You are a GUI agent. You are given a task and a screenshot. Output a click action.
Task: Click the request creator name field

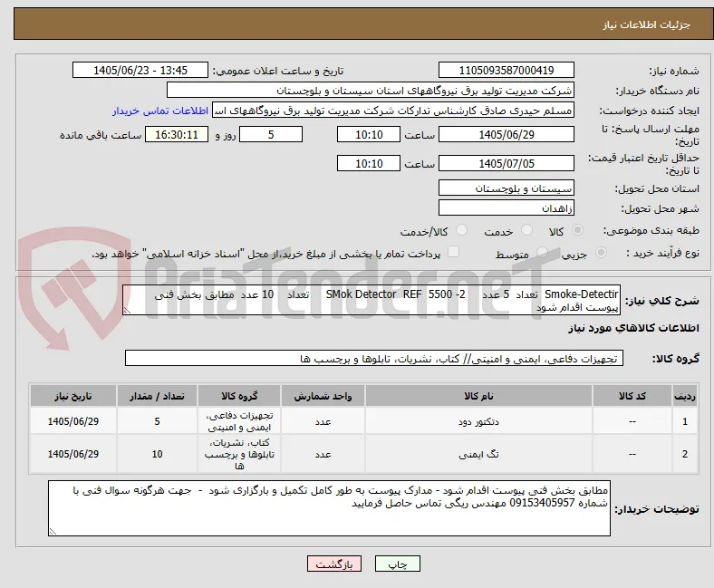tap(393, 111)
